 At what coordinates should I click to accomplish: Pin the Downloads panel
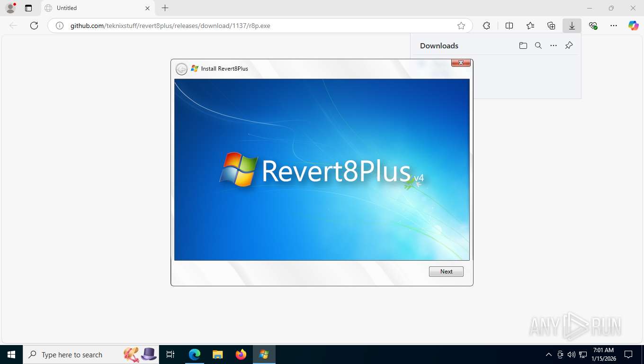coord(569,45)
